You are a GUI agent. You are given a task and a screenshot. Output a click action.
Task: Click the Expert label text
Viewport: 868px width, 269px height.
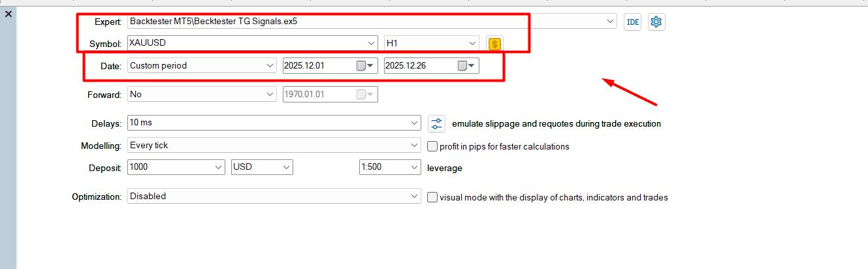pos(108,22)
